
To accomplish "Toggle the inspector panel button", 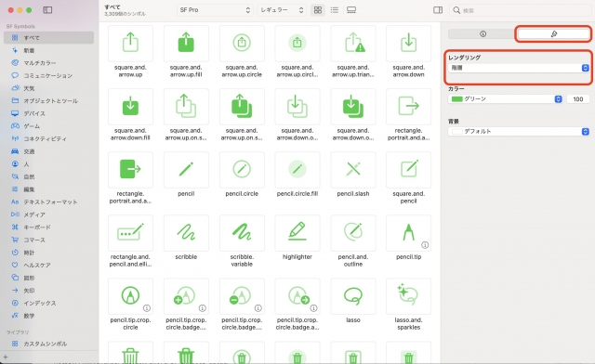I will (438, 10).
